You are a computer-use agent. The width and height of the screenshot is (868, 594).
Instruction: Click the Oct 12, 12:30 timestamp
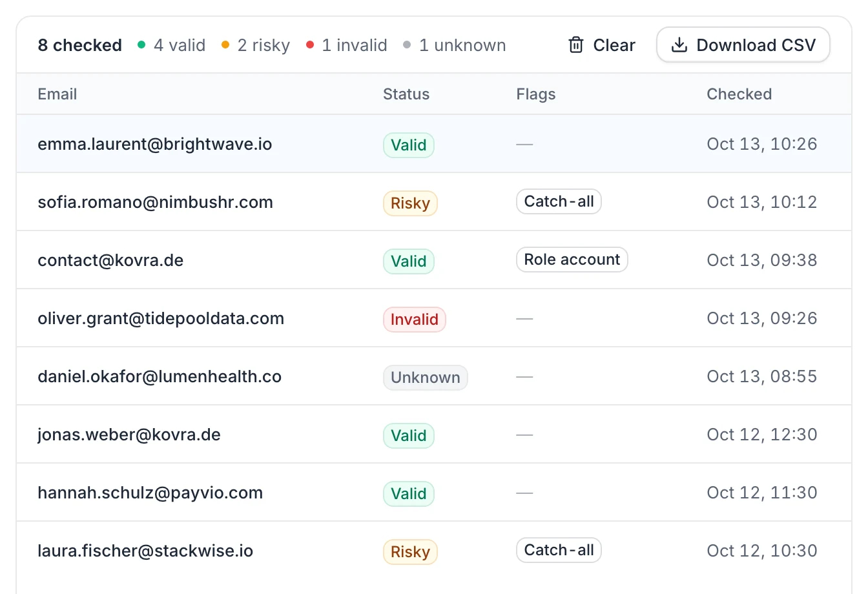(762, 435)
